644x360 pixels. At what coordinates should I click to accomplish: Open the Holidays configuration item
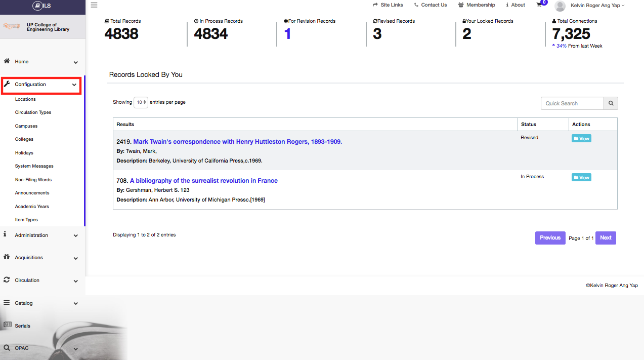click(x=24, y=153)
